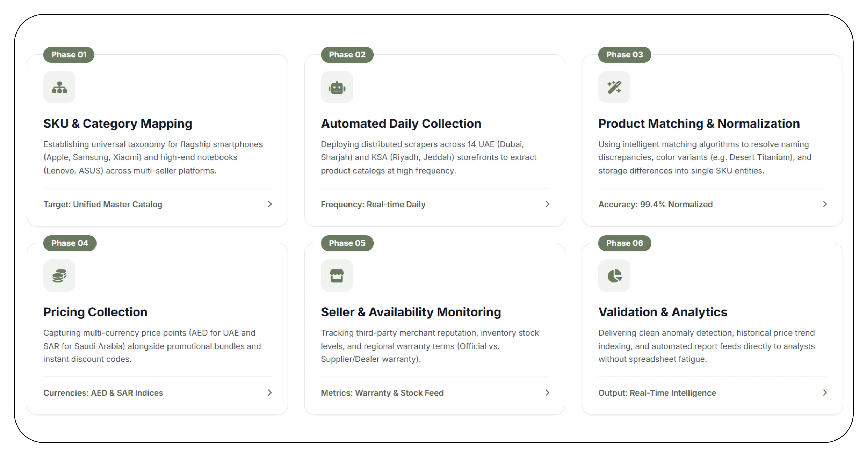Click the Output: Real-Time Intelligence footer text
This screenshot has width=868, height=457.
657,393
